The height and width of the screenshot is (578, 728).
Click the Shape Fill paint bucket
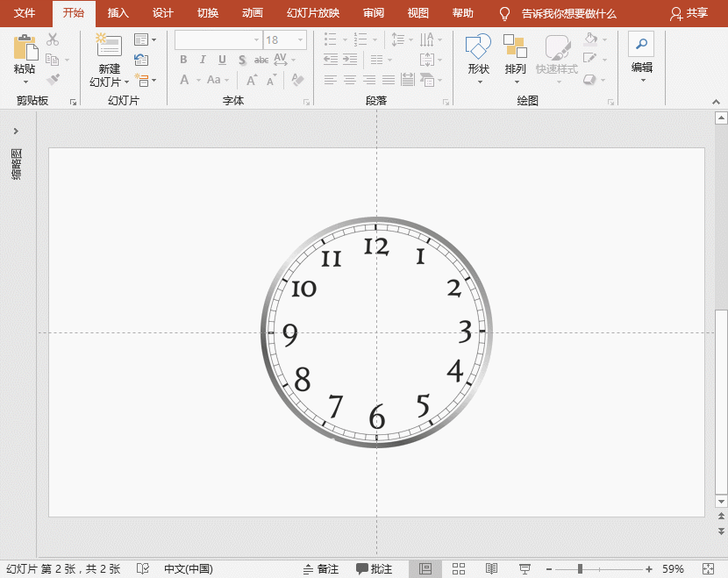tap(590, 39)
